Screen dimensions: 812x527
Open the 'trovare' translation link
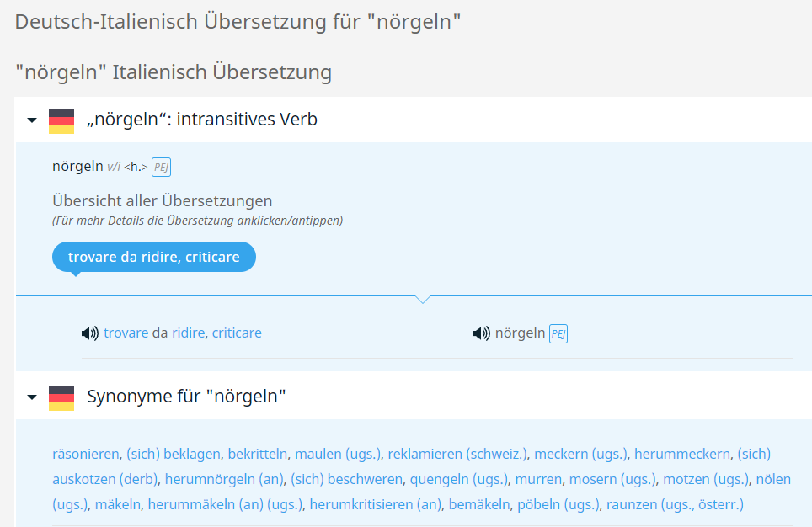126,333
